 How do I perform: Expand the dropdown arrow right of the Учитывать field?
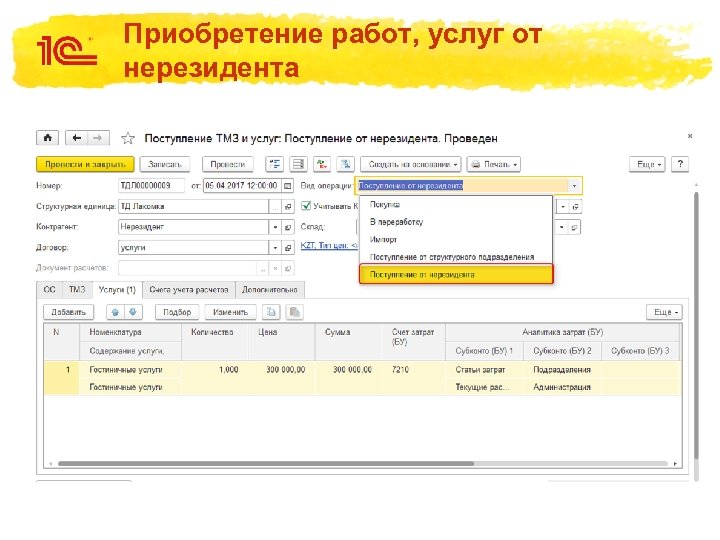click(x=562, y=207)
